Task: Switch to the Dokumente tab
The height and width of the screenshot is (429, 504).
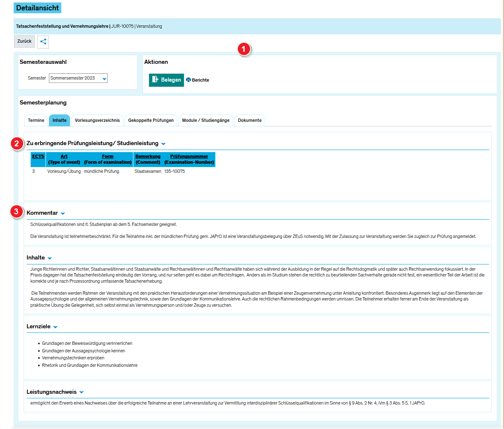Action: click(250, 121)
